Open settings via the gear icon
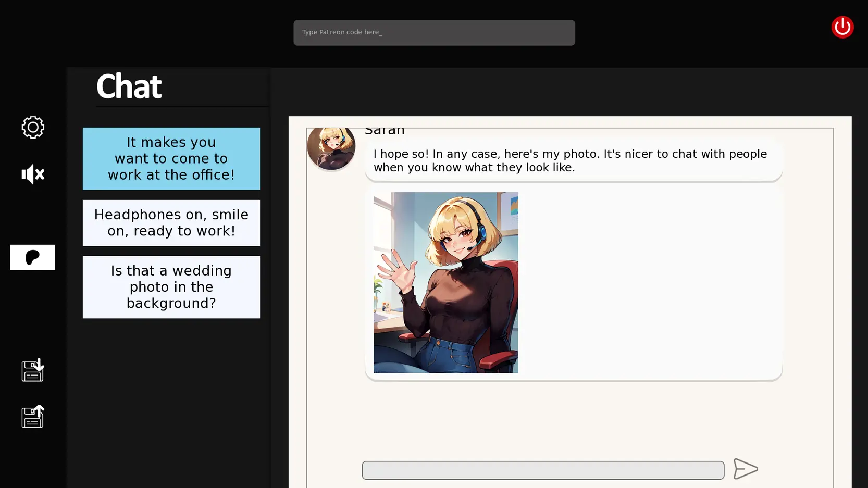Viewport: 868px width, 488px height. pos(33,127)
